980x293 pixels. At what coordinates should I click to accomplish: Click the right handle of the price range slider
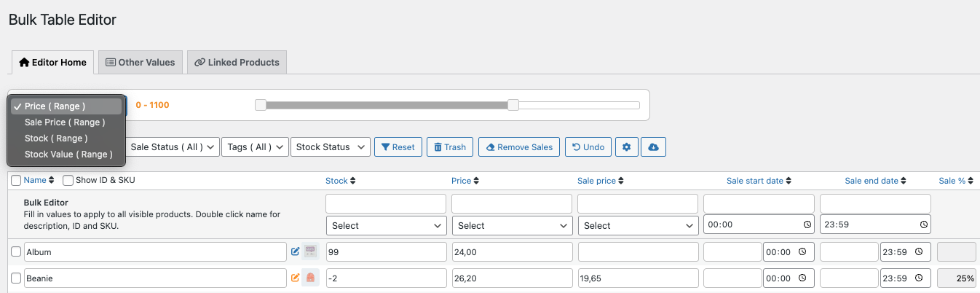tap(513, 105)
